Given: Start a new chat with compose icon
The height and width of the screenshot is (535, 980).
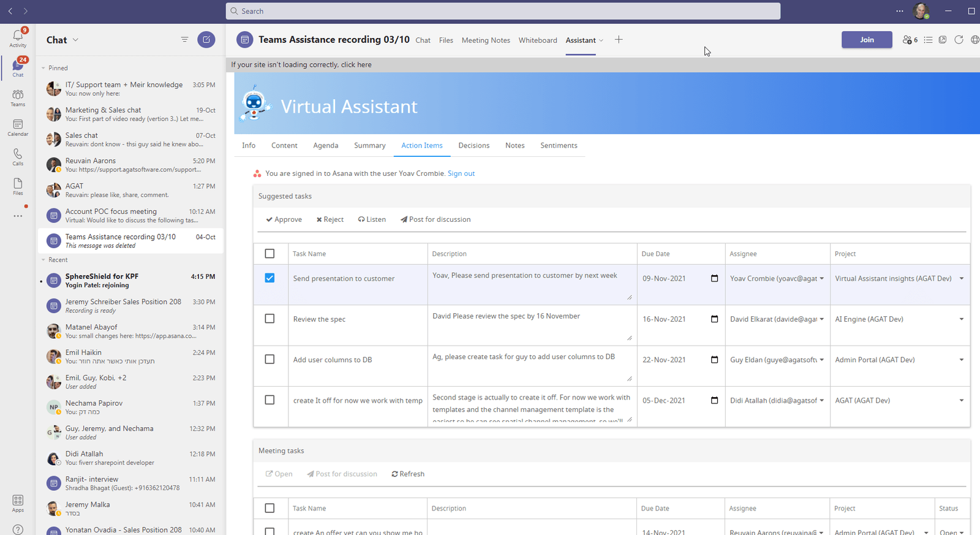Looking at the screenshot, I should point(206,40).
